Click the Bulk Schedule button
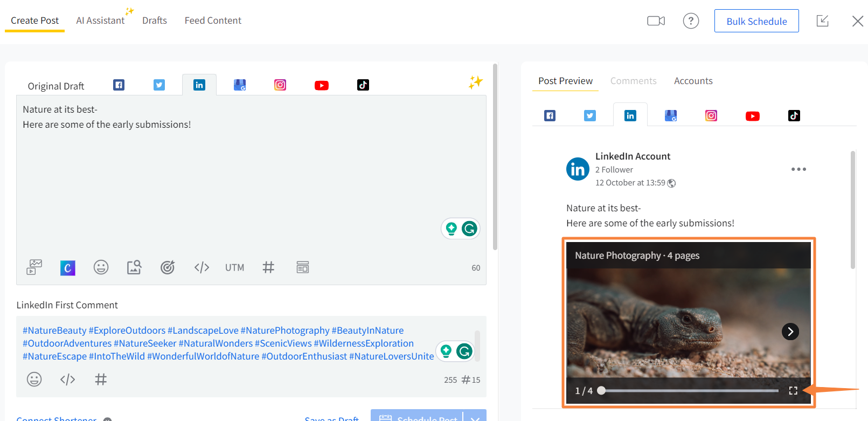Screen dimensions: 868x421 tap(756, 21)
